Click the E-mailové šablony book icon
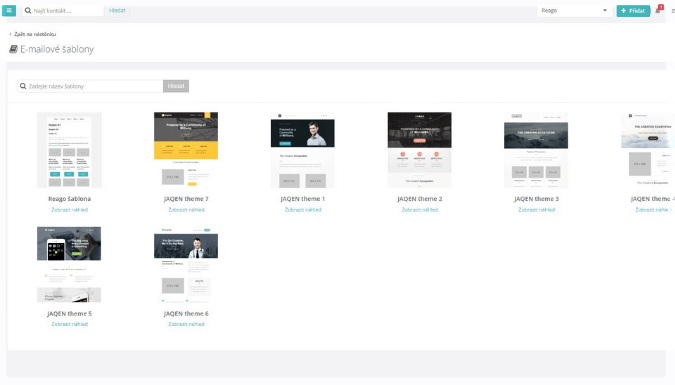This screenshot has width=675, height=385. [x=13, y=49]
